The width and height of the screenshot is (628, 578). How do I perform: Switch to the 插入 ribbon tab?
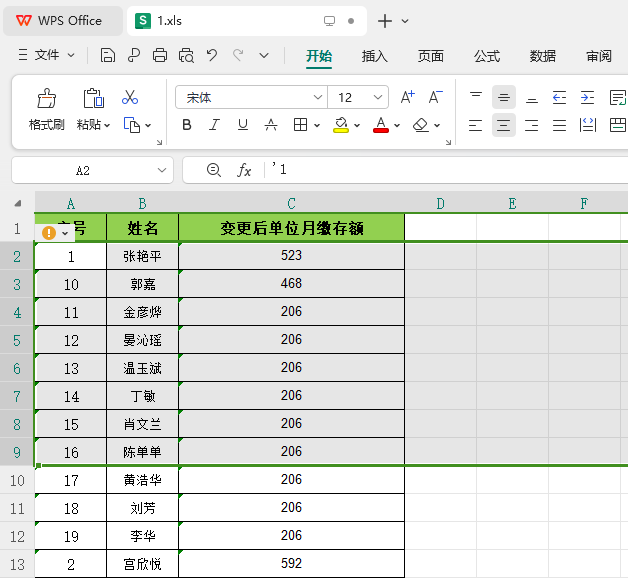coord(374,56)
